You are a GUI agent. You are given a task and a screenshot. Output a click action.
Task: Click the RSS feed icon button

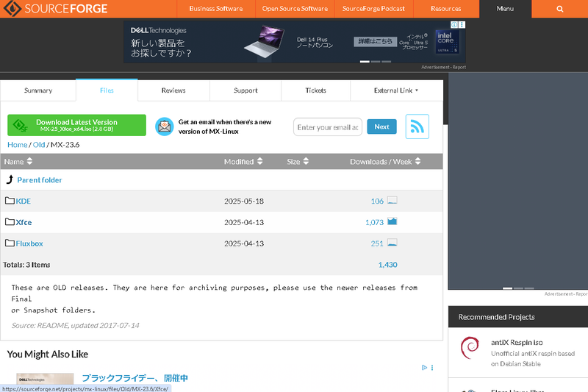(417, 126)
